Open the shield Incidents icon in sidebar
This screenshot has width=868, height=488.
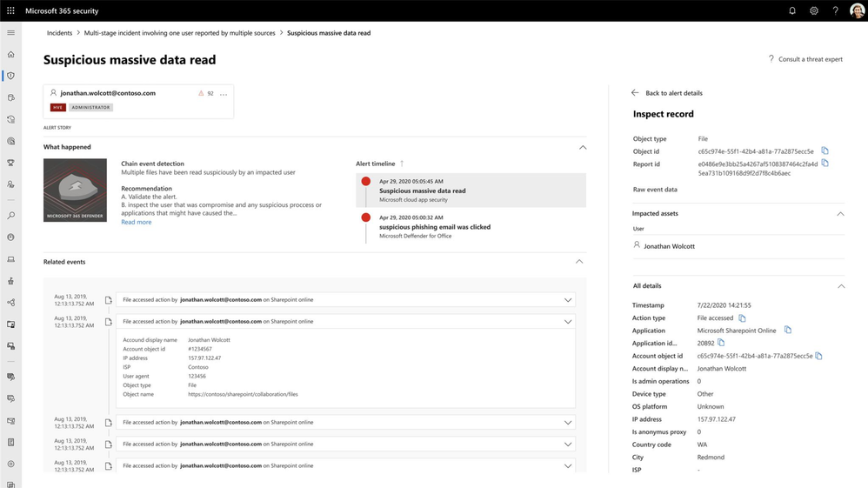(x=10, y=76)
